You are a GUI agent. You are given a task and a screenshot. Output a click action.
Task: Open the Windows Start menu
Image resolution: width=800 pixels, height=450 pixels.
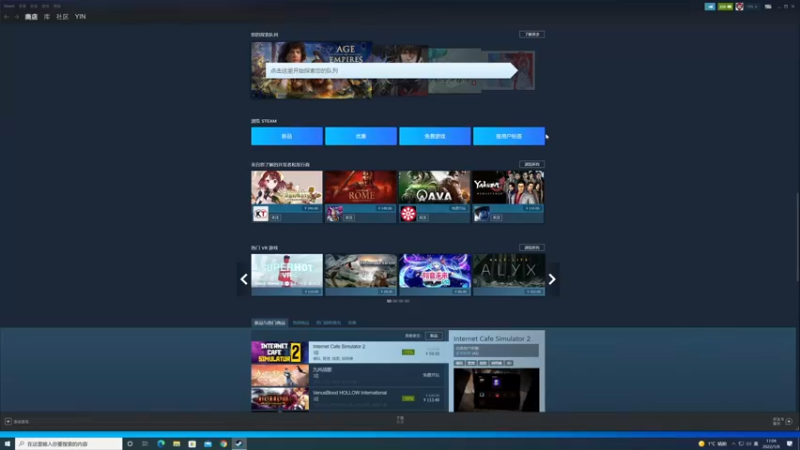pos(7,444)
